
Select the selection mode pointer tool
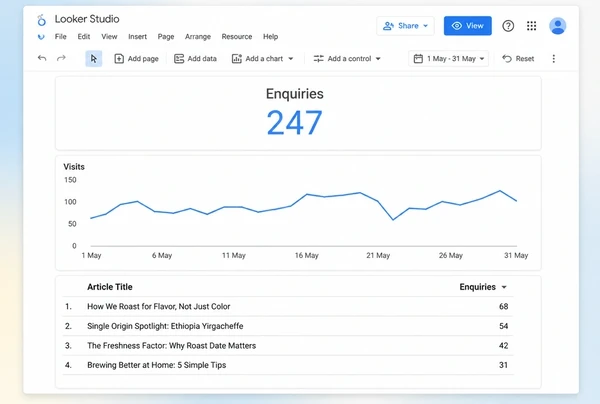pyautogui.click(x=93, y=59)
